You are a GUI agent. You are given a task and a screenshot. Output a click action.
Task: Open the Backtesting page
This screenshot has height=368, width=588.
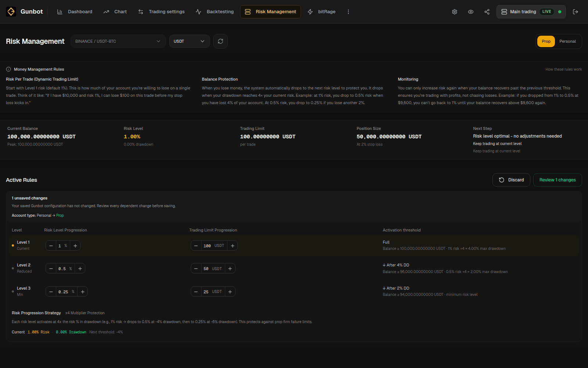click(215, 12)
